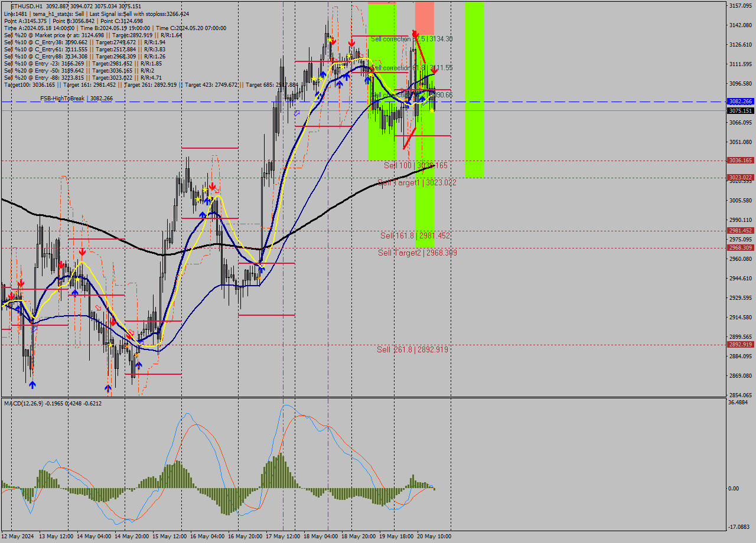
Task: Click the red 2968.309 axis price tag
Action: click(x=740, y=248)
